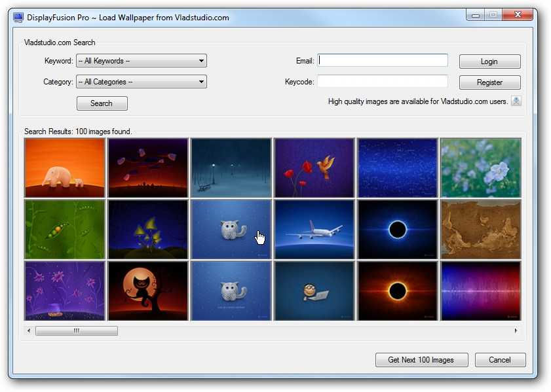This screenshot has width=551, height=392.
Task: Click the horizontal scrollbar thumb
Action: [x=77, y=330]
